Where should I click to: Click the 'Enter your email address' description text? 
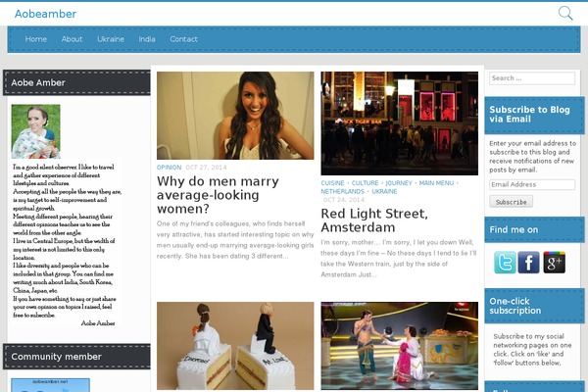pyautogui.click(x=532, y=157)
